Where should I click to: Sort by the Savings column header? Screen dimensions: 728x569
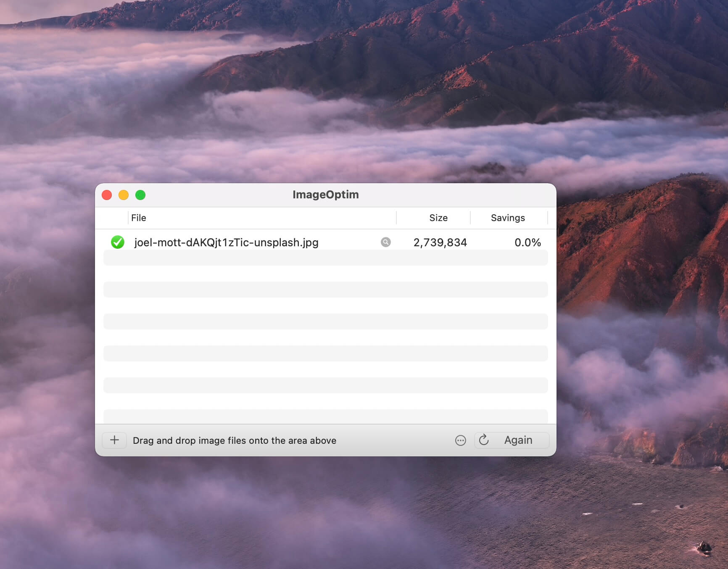point(509,218)
